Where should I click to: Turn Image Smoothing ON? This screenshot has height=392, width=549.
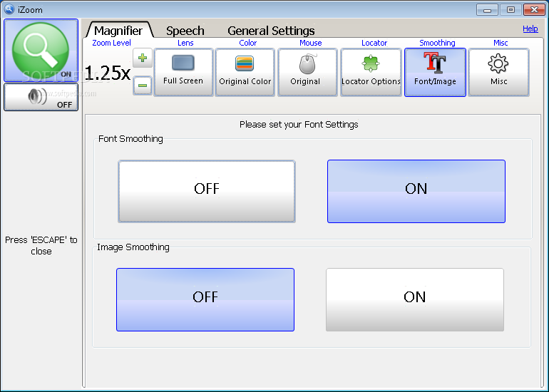pos(415,299)
